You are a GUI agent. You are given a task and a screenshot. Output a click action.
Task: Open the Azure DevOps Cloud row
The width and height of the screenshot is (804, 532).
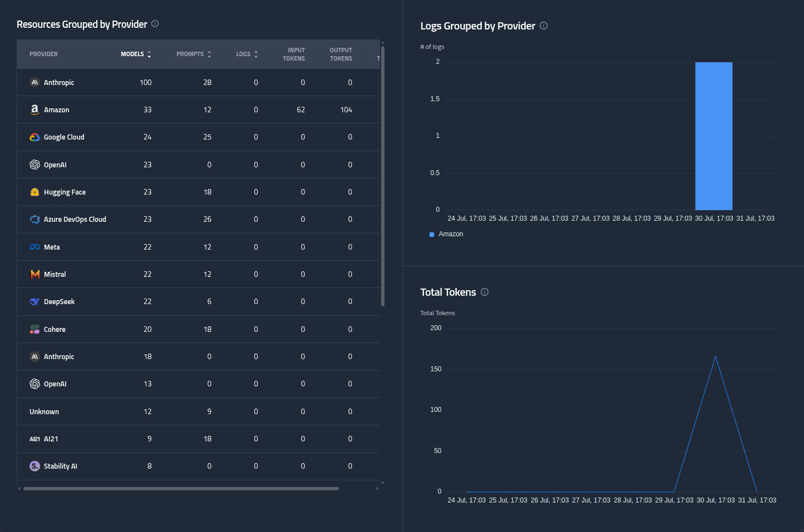[x=199, y=220]
